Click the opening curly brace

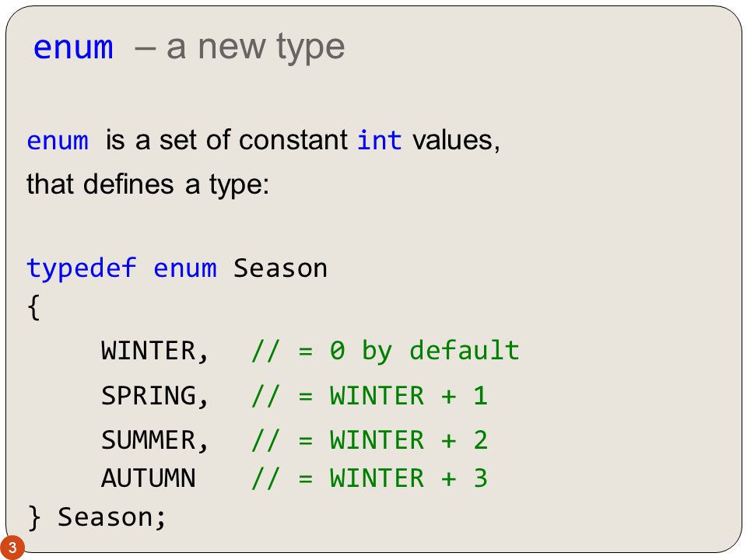pyautogui.click(x=33, y=308)
